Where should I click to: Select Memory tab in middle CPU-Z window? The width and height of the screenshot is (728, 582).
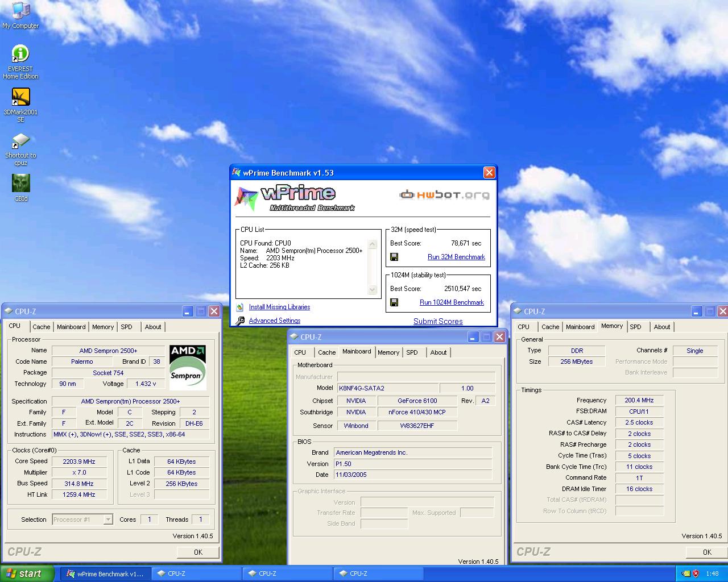(x=388, y=352)
